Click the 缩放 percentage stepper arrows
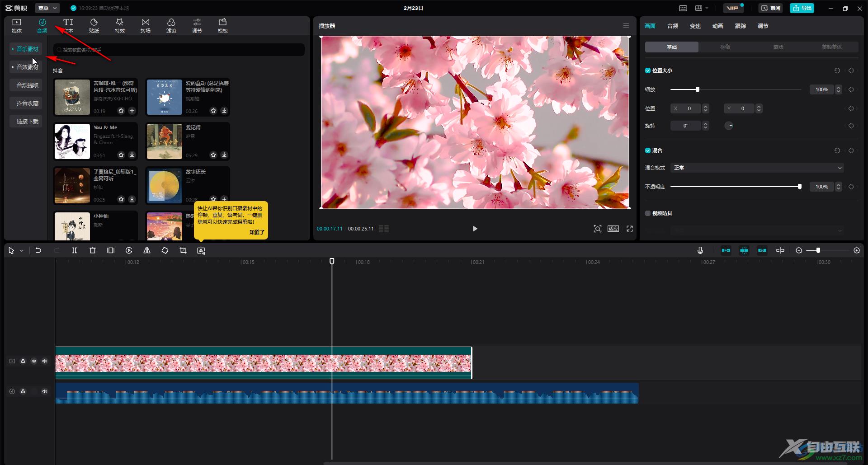868x465 pixels. coord(839,89)
